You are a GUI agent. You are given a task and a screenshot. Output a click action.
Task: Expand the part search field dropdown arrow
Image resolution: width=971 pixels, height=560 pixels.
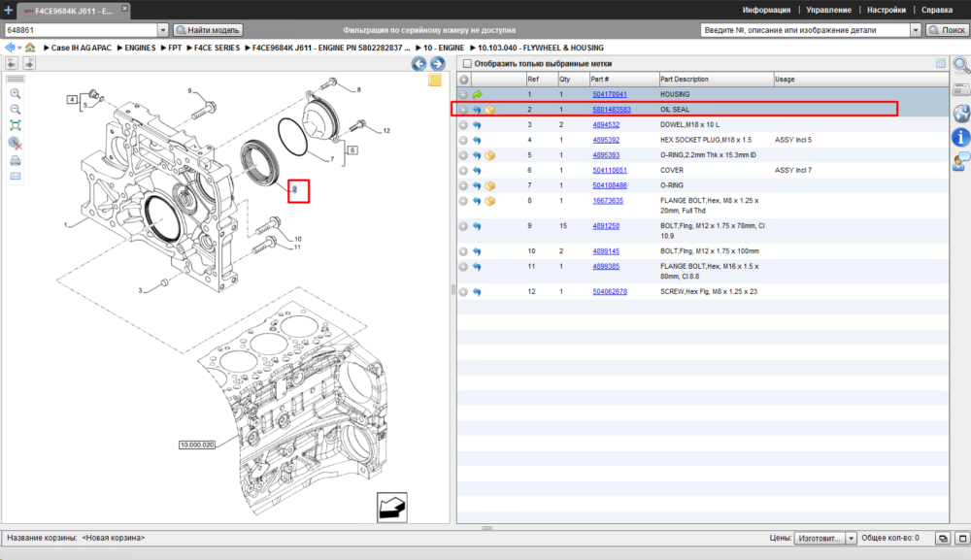click(916, 30)
